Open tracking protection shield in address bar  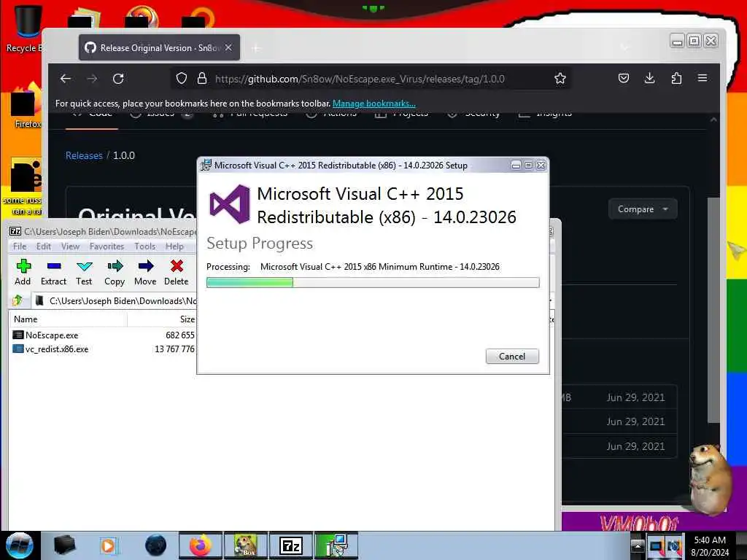tap(181, 79)
